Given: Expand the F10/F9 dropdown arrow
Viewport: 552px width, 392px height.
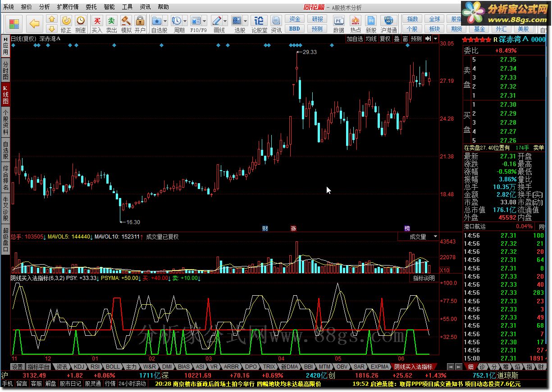Looking at the screenshot, I should (205, 21).
